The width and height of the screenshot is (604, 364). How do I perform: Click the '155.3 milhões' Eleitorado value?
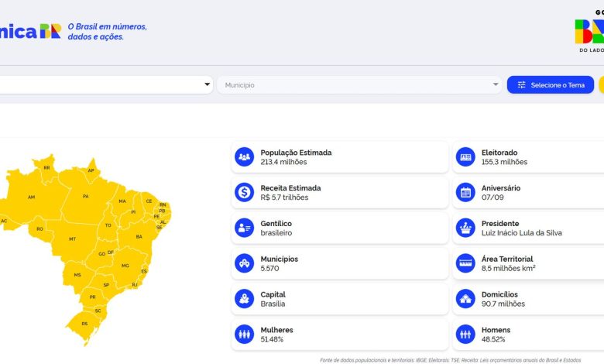pos(504,162)
